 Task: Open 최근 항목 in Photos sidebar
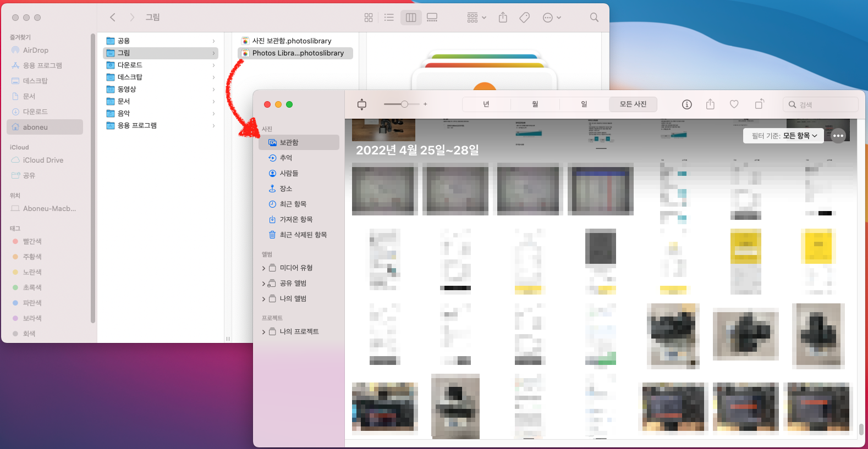click(299, 204)
